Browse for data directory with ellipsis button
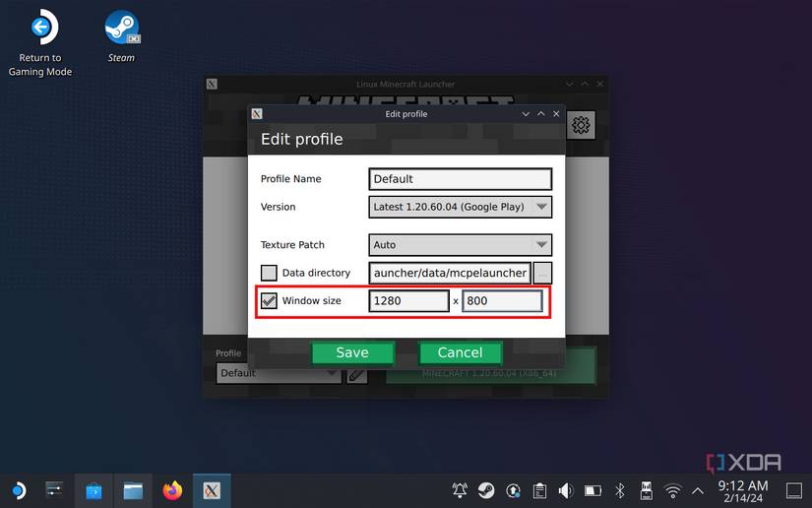This screenshot has width=812, height=508. [542, 273]
